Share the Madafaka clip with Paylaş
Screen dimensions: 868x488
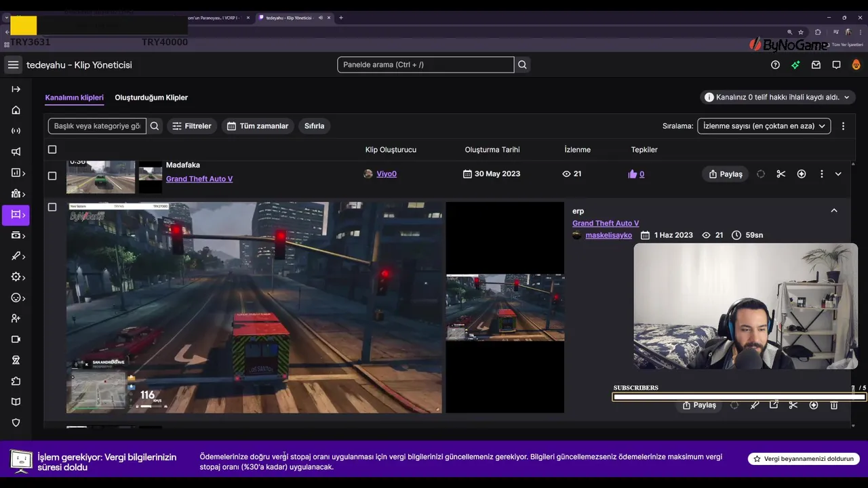tap(725, 174)
